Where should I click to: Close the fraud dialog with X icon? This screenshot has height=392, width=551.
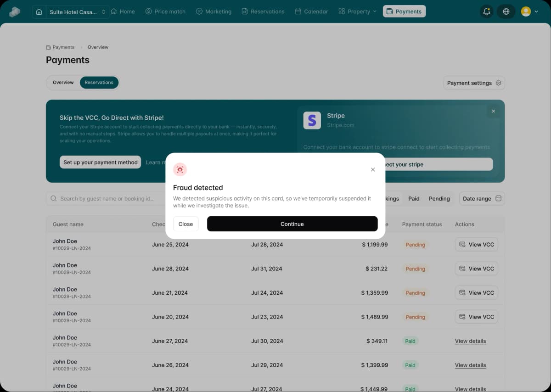(373, 169)
